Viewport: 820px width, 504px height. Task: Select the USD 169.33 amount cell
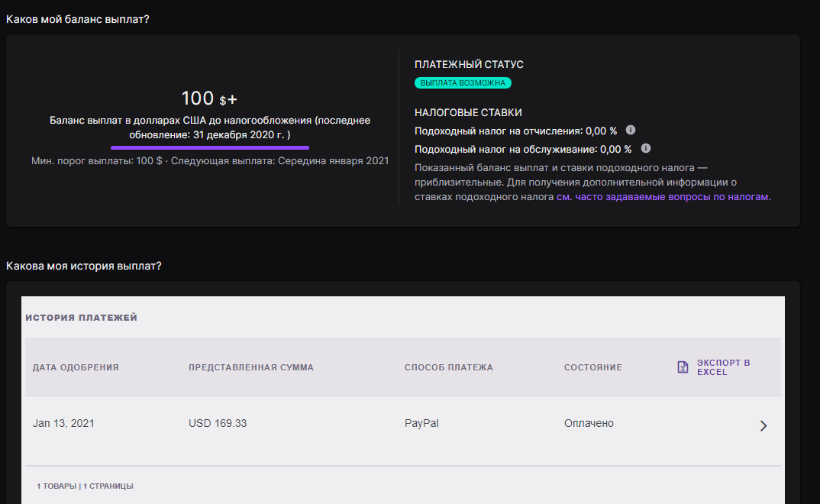click(218, 423)
